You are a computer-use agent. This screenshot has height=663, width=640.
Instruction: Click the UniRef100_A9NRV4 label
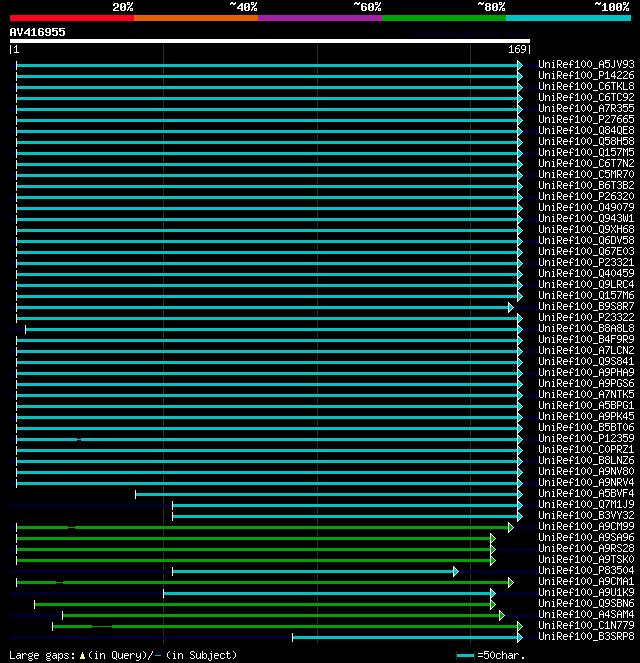[586, 482]
